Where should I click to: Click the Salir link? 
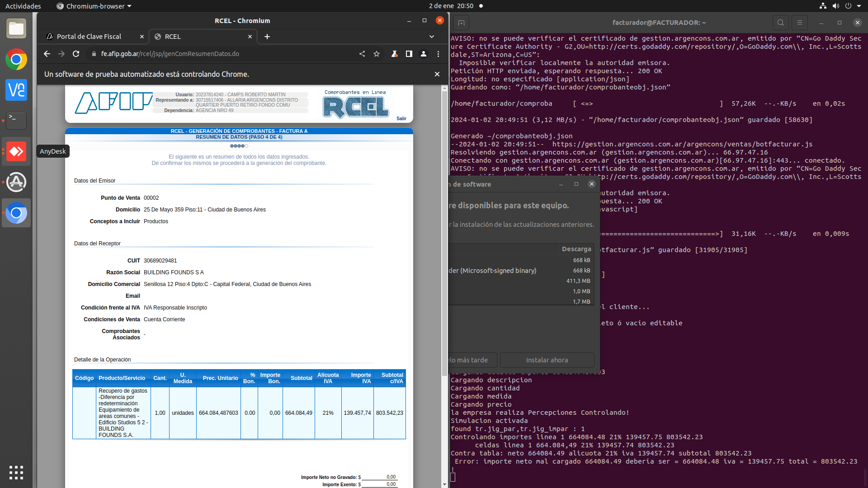[x=401, y=118]
